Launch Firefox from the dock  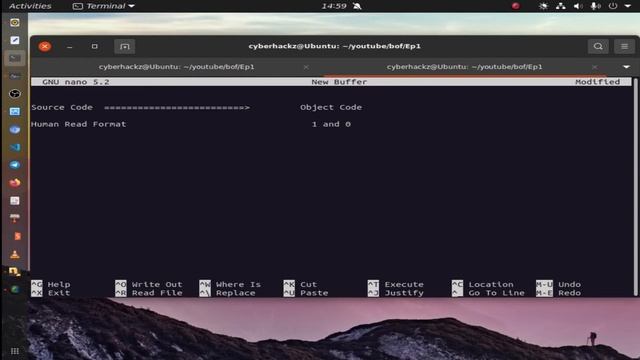click(15, 183)
